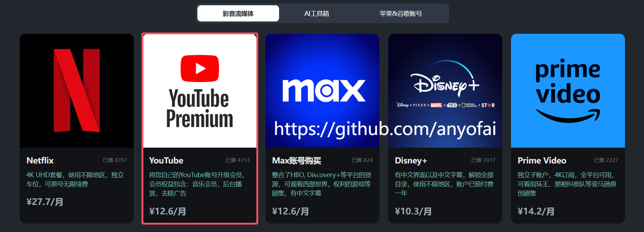Click the YouTube ¥12.6/月 price

click(168, 211)
